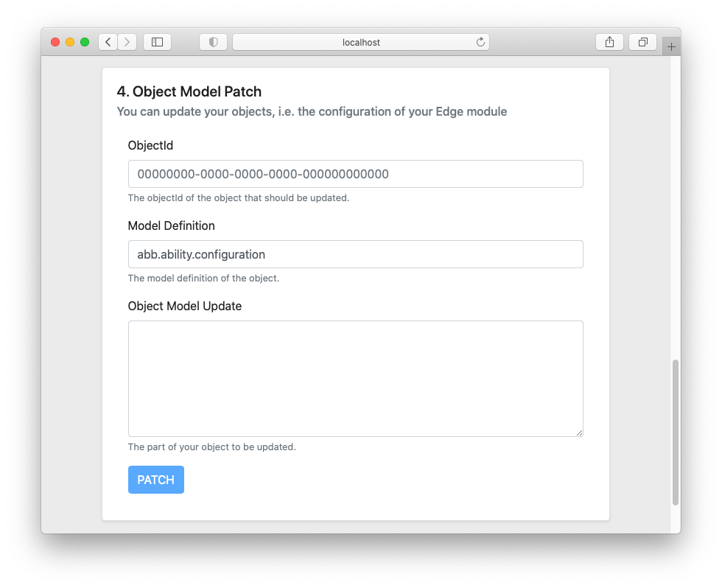Image resolution: width=722 pixels, height=588 pixels.
Task: Click the textarea resize handle corner
Action: tap(580, 433)
